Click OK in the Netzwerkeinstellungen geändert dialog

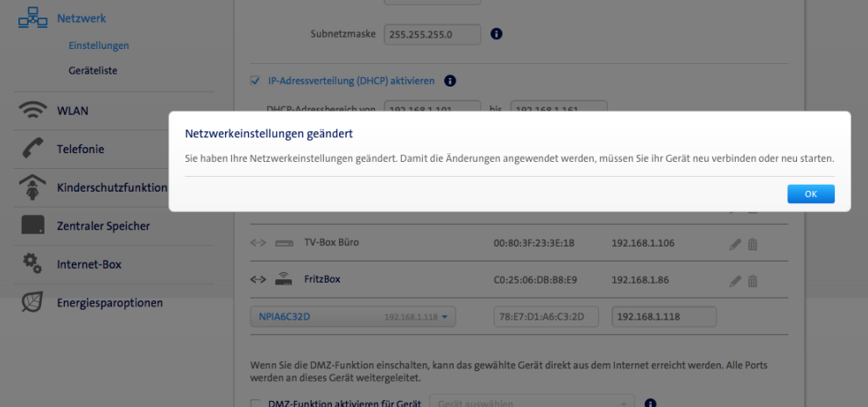[x=810, y=194]
